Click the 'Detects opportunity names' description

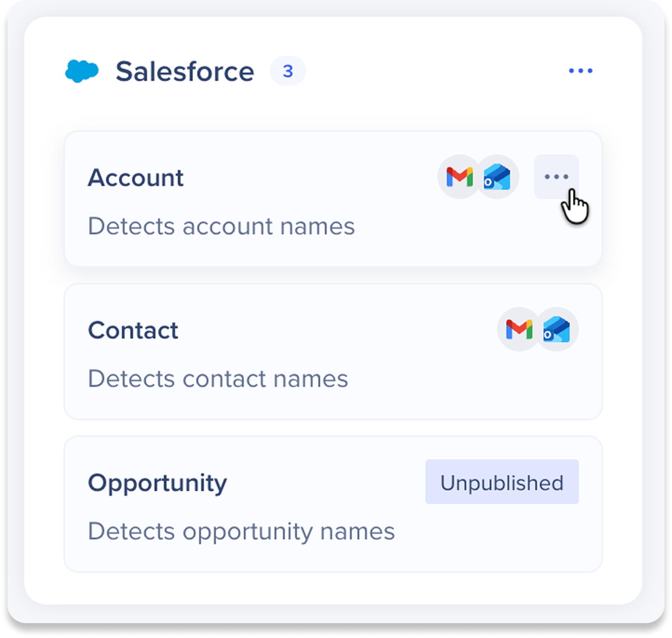241,532
